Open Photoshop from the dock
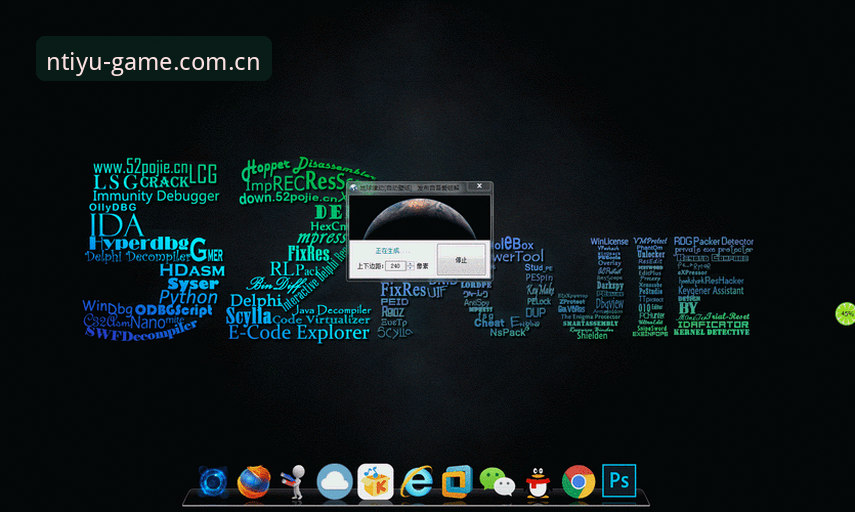 [619, 481]
